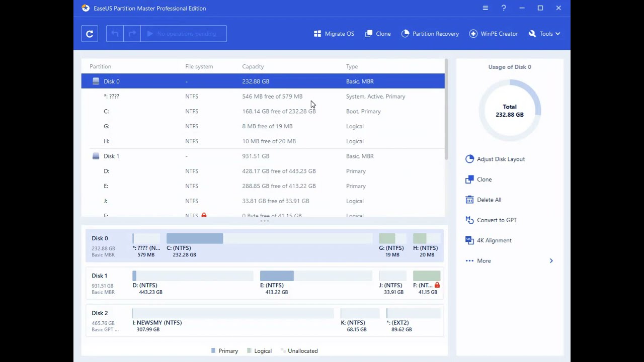Open Migrate OS
Image resolution: width=644 pixels, height=362 pixels.
pyautogui.click(x=334, y=34)
